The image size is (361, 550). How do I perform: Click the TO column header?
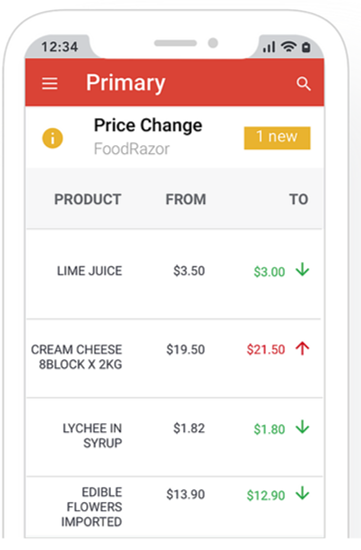[x=299, y=199]
